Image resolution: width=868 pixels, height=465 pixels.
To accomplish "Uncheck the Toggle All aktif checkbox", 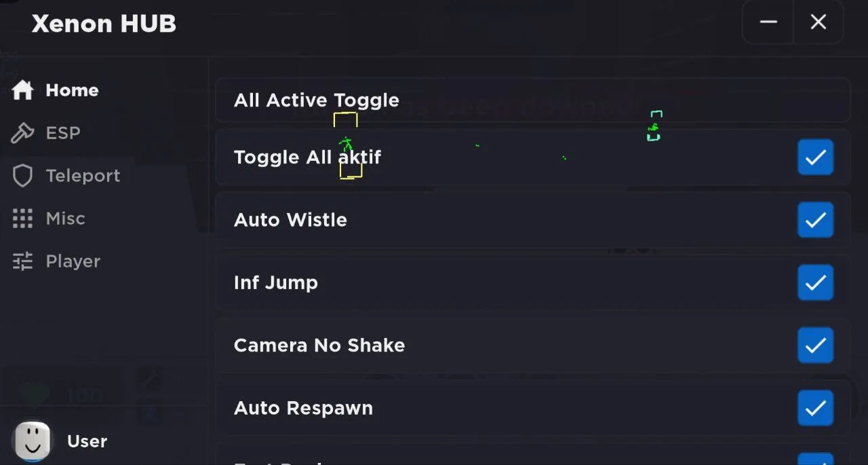I will click(815, 157).
